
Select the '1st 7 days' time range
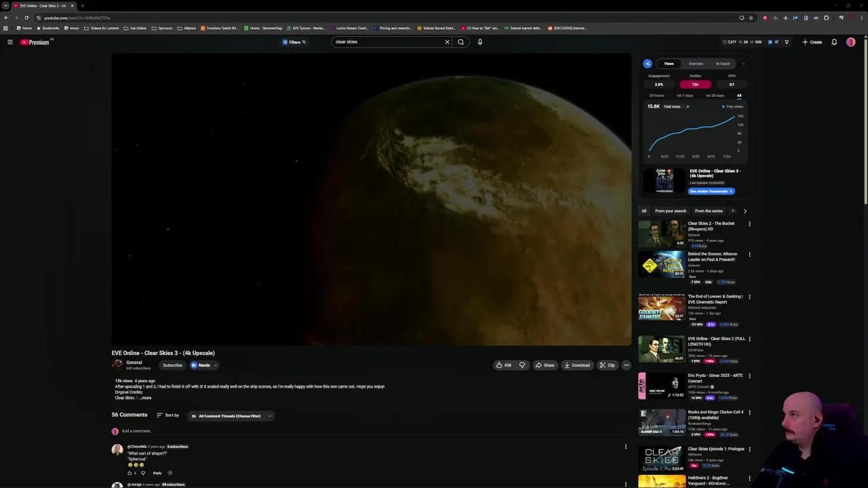pos(685,96)
